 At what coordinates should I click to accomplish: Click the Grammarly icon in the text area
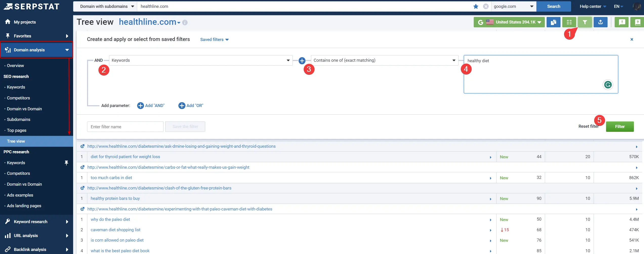pyautogui.click(x=608, y=84)
